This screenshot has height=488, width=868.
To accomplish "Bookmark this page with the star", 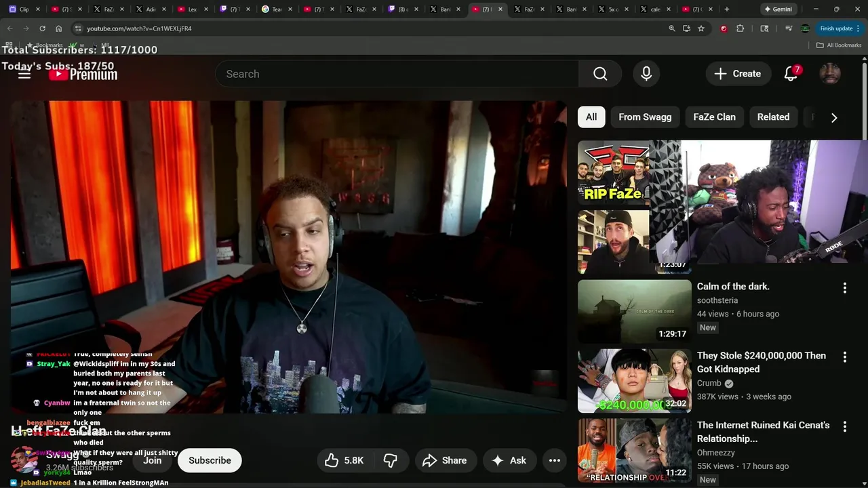I will pos(701,28).
